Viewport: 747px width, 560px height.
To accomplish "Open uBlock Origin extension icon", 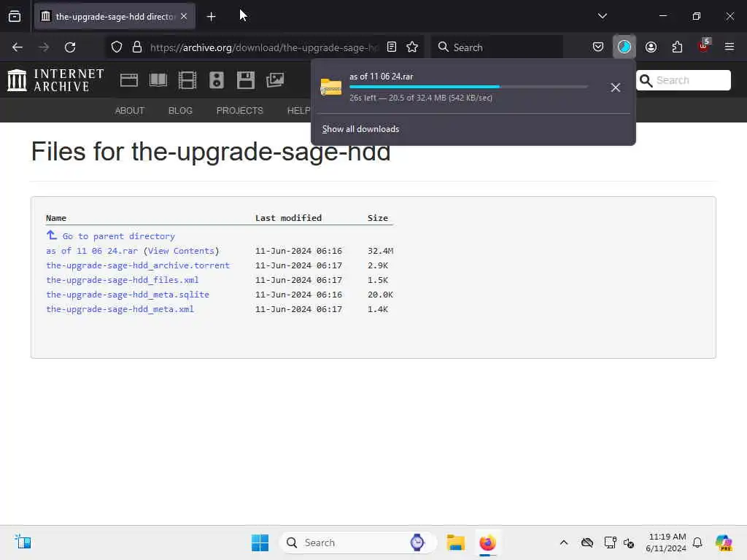I will point(703,46).
